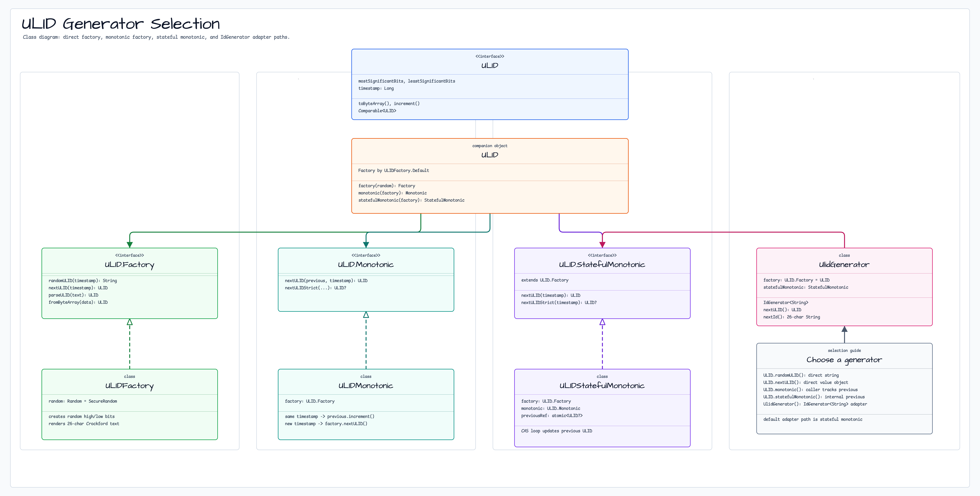This screenshot has width=980, height=496.
Task: Select the 'nextId(): 26-char String' line
Action: [792, 317]
